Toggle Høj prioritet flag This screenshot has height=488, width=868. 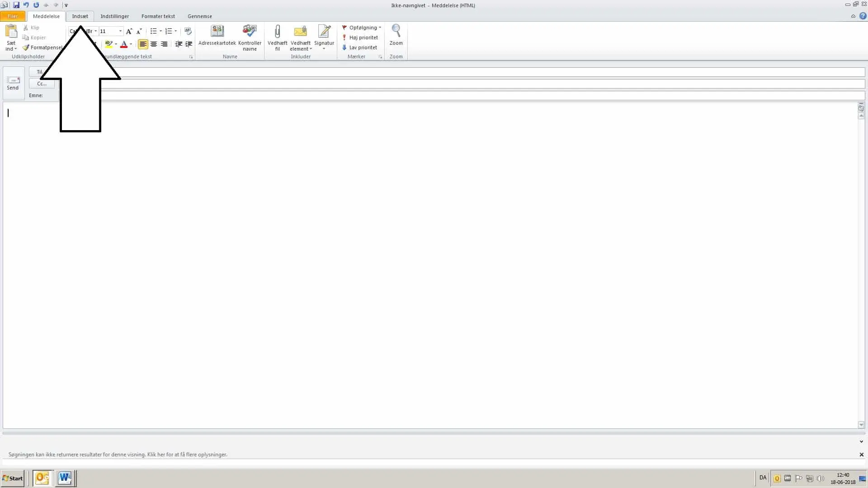coord(360,38)
